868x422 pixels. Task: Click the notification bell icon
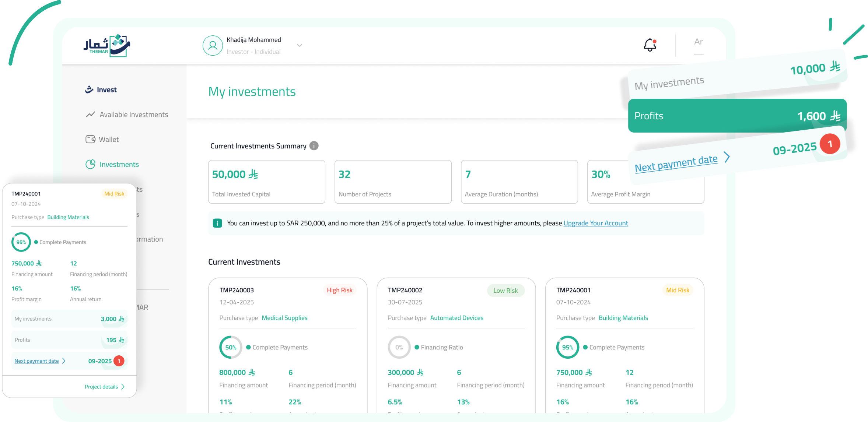650,45
